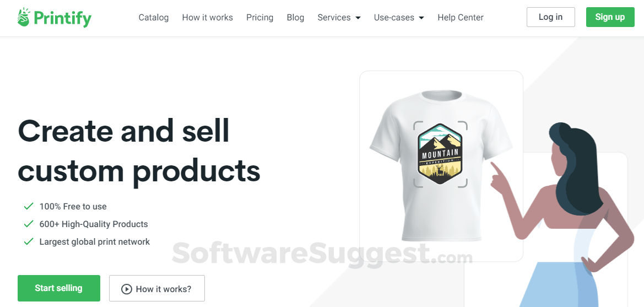Visit the Help Center
Viewport: 644px width, 307px height.
461,17
